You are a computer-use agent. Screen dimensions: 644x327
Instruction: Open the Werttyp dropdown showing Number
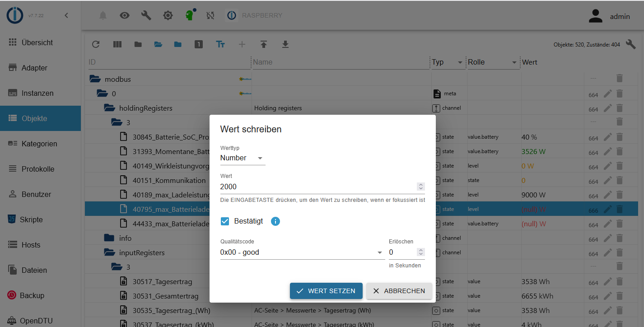(243, 158)
